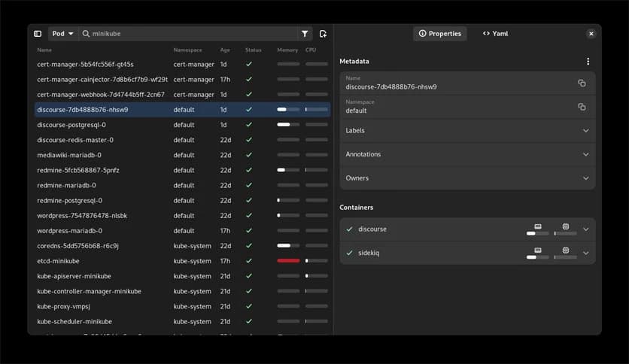The height and width of the screenshot is (364, 629).
Task: Select pod mediawiki-mariadb-0
Action: click(183, 155)
